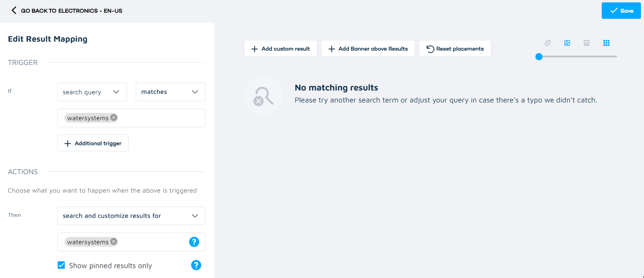Toggle the active grid layout icon off

coord(606,43)
